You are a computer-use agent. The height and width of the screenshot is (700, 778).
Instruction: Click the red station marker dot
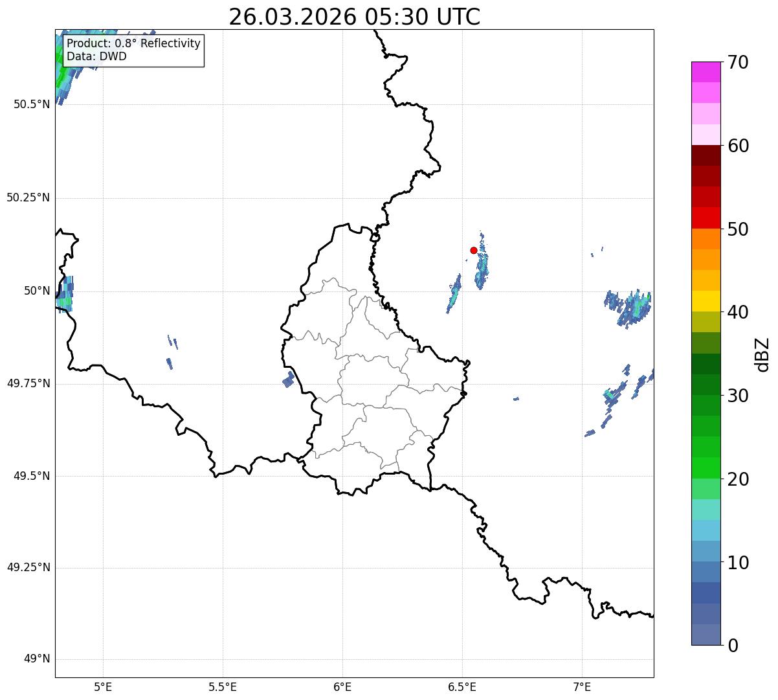pyautogui.click(x=474, y=250)
